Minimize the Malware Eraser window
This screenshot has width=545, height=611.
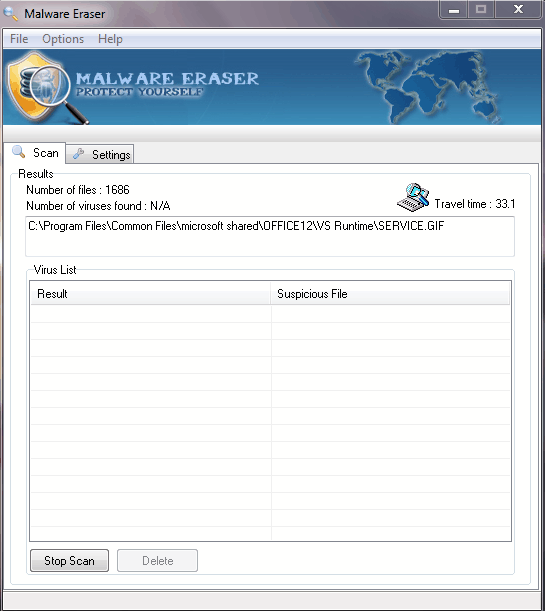click(x=453, y=9)
